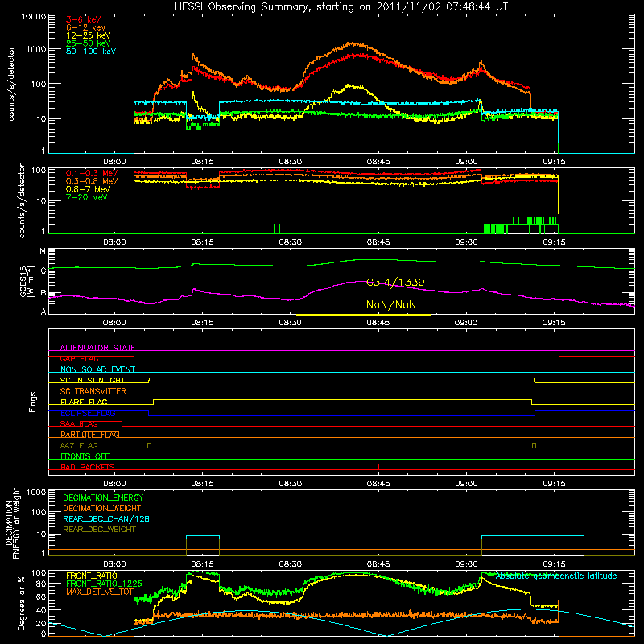
Task: Select the BAD_PACKETS flag label
Action: click(x=88, y=467)
